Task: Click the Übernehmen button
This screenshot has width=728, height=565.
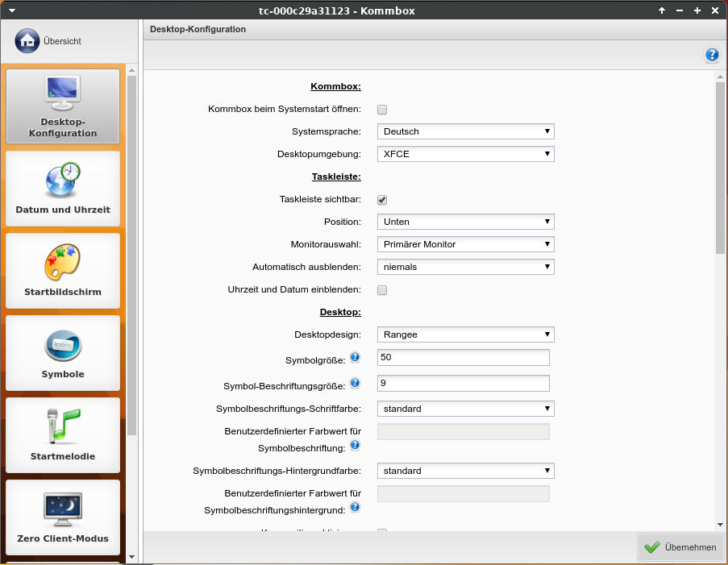Action: pos(681,547)
